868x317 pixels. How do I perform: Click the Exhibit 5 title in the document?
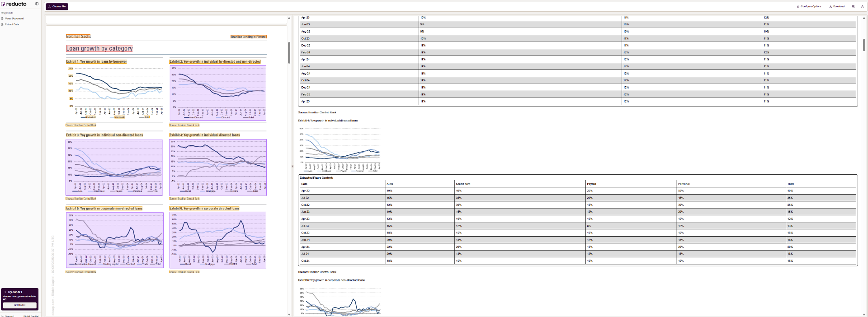(x=104, y=209)
